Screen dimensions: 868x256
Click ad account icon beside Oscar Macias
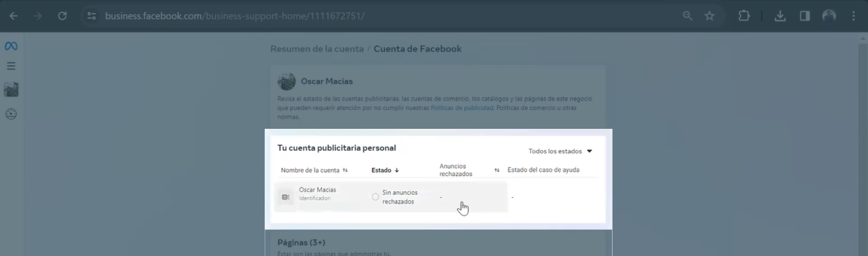point(286,197)
